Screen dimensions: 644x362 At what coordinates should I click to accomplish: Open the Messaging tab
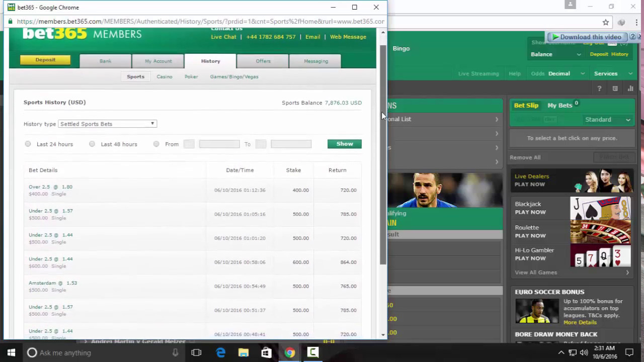pyautogui.click(x=316, y=61)
